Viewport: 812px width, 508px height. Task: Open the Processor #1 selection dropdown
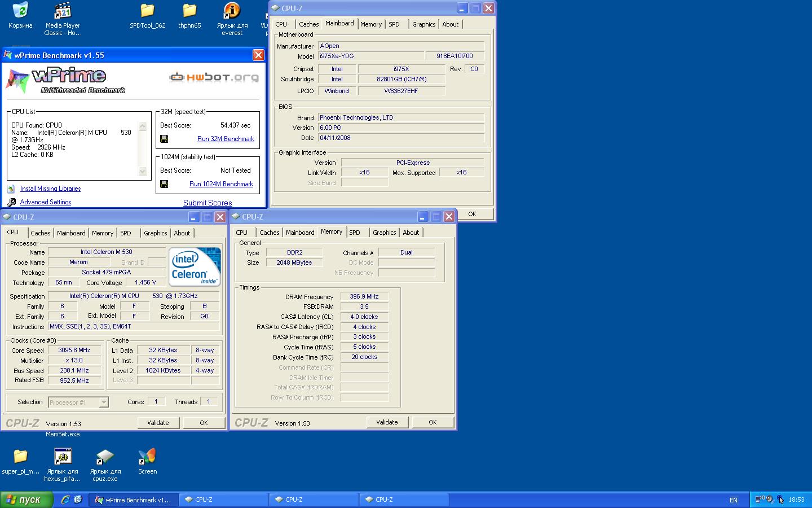[x=104, y=402]
